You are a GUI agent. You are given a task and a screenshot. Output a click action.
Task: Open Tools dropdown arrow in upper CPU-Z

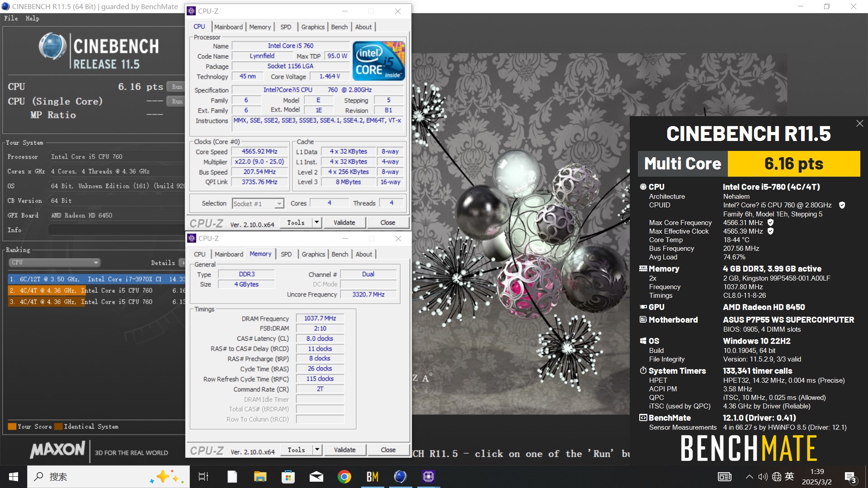pos(316,222)
